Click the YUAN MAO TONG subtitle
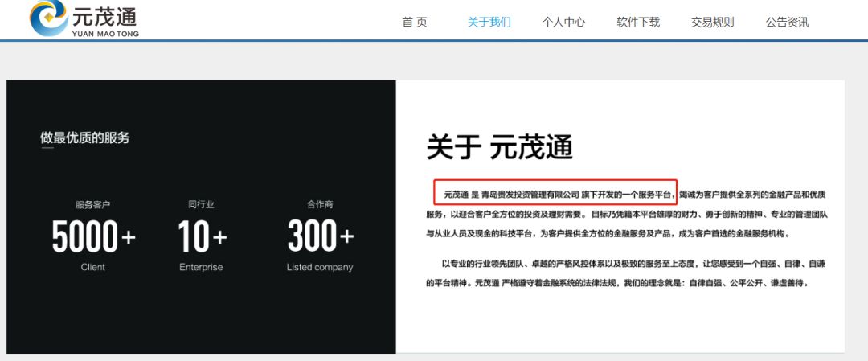868x361 pixels. (105, 33)
